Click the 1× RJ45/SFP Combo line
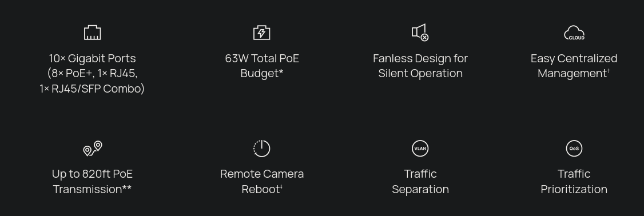Screen dimensions: 644x216 (92, 89)
